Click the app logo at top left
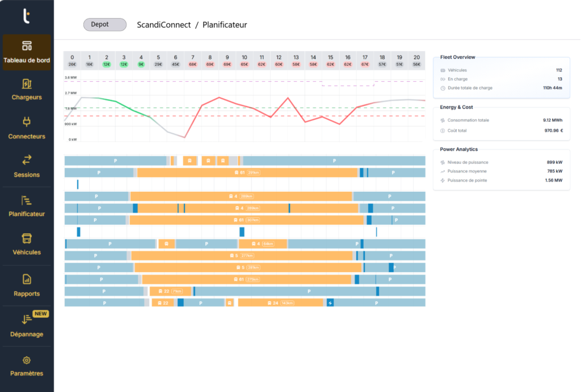Screen dimensions: 581x392 pyautogui.click(x=26, y=16)
